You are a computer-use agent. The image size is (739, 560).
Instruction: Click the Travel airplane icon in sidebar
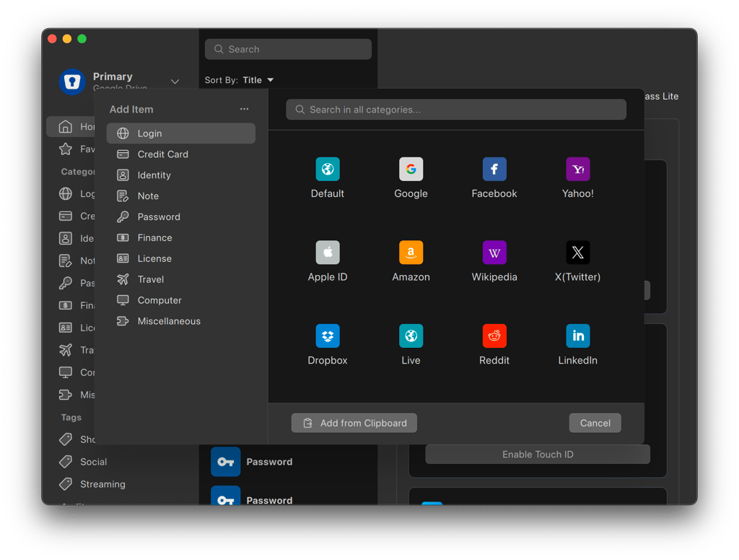tap(66, 350)
